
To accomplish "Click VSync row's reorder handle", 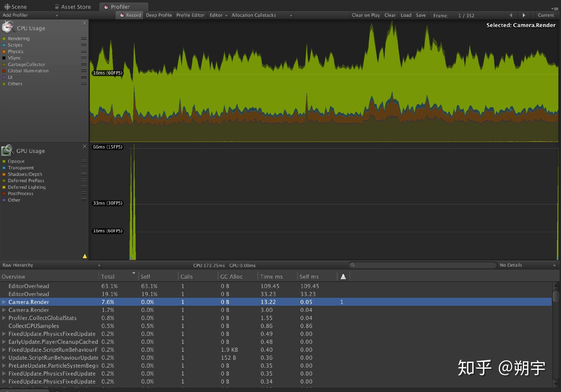I will pyautogui.click(x=84, y=58).
